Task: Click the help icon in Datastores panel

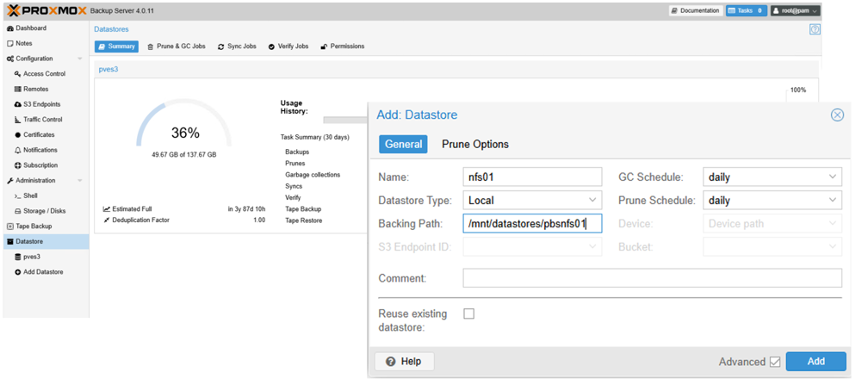Action: click(815, 29)
